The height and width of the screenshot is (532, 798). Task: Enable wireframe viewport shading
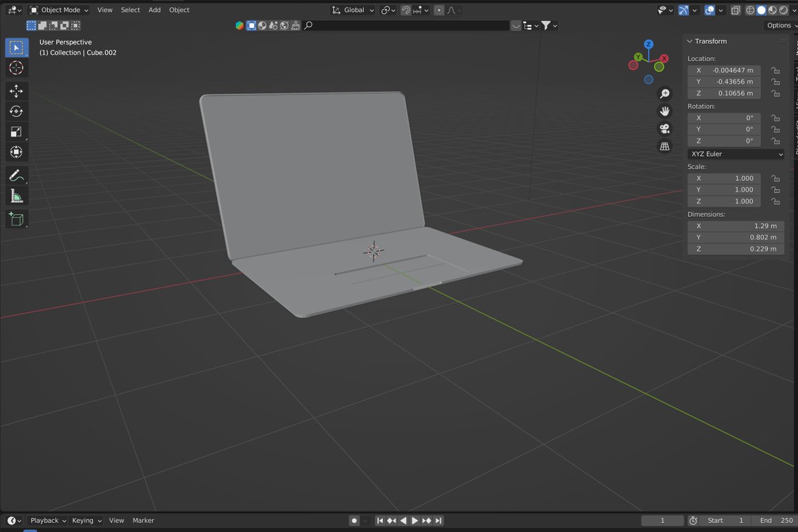(751, 10)
